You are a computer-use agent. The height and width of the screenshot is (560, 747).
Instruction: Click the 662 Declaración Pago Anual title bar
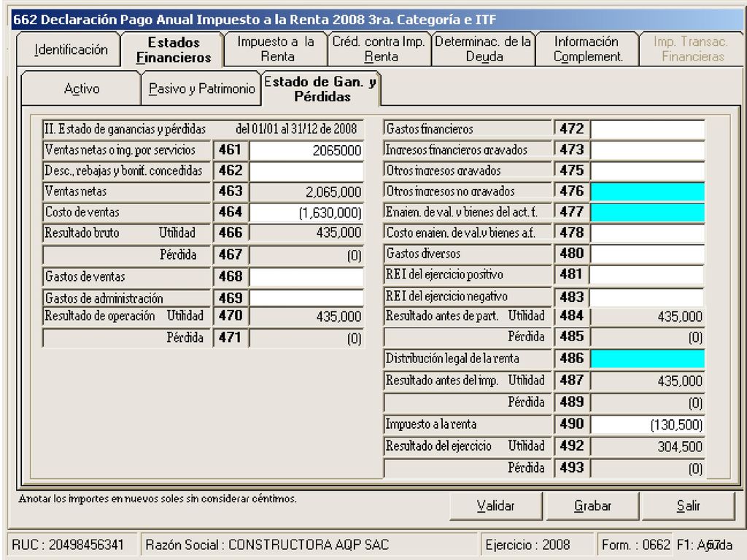(x=376, y=20)
